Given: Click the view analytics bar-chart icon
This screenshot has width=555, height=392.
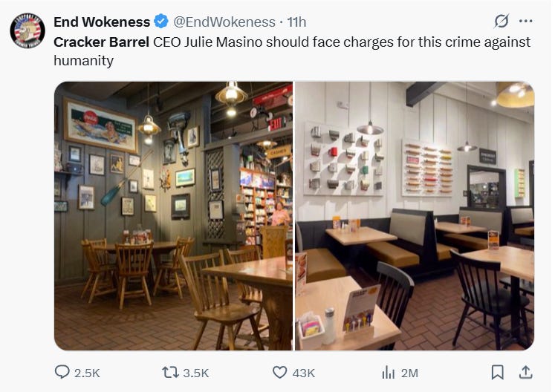Looking at the screenshot, I should pos(389,372).
